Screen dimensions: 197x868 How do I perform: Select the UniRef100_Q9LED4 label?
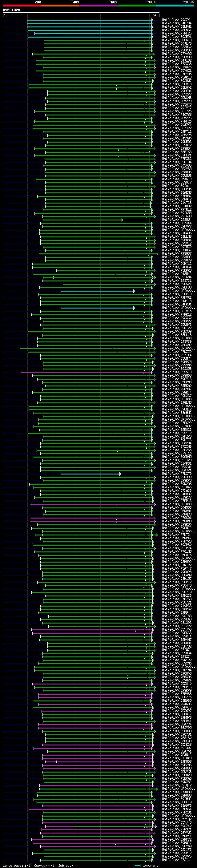click(x=177, y=91)
